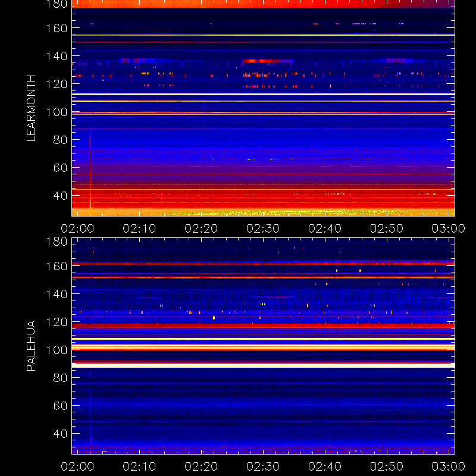The height and width of the screenshot is (476, 476).
Task: Pick the 60 frequency label on Palehua plot
Action: click(x=60, y=406)
